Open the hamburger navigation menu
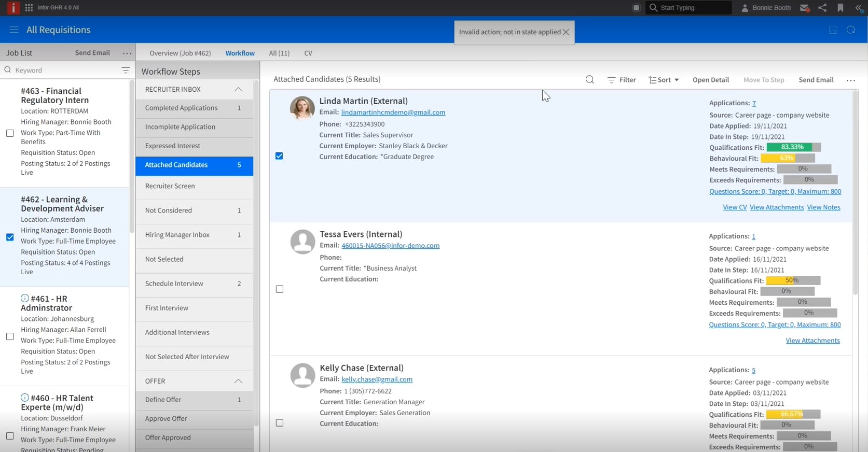The image size is (868, 452). tap(14, 30)
